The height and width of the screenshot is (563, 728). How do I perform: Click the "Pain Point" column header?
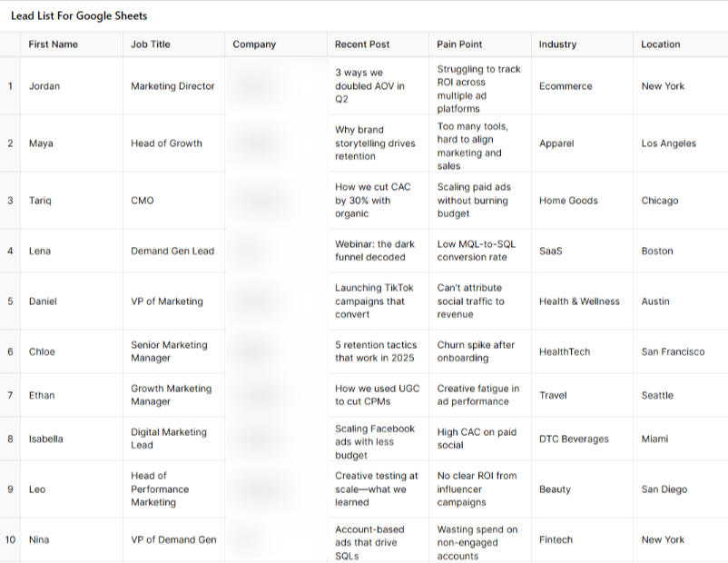[459, 44]
